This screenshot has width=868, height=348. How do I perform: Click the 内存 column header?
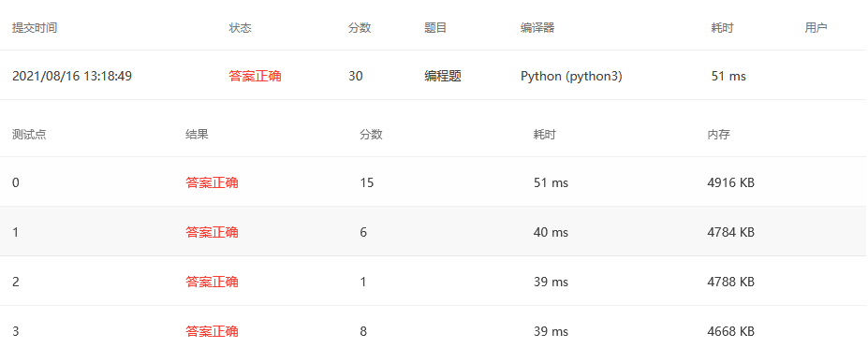pyautogui.click(x=718, y=135)
